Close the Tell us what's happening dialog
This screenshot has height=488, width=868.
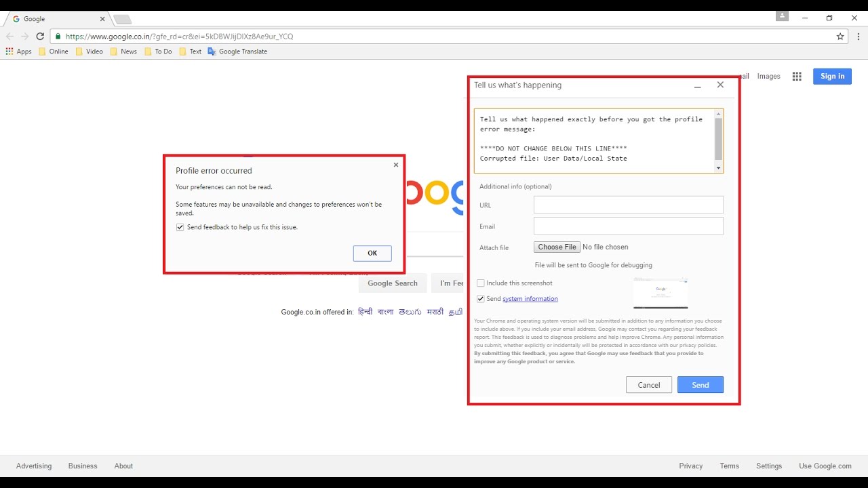click(x=720, y=85)
